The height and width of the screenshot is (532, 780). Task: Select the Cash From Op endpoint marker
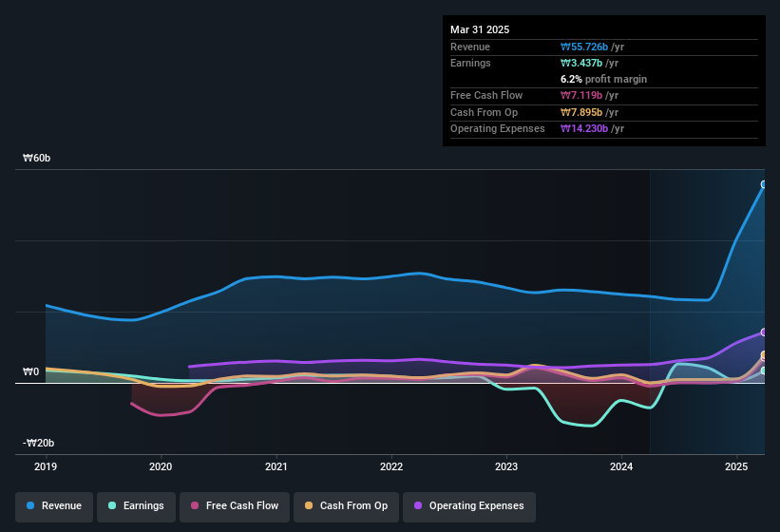point(764,354)
